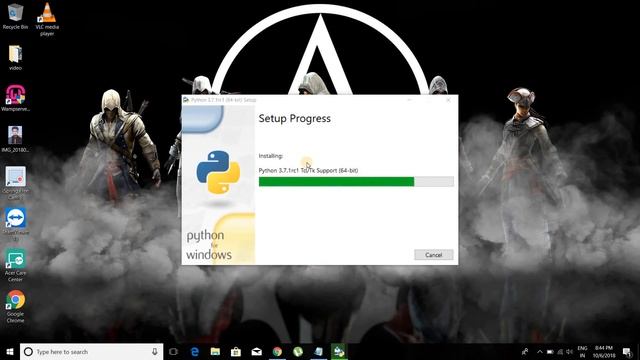The height and width of the screenshot is (360, 640).
Task: Click the volume speaker tray icon
Action: click(569, 351)
